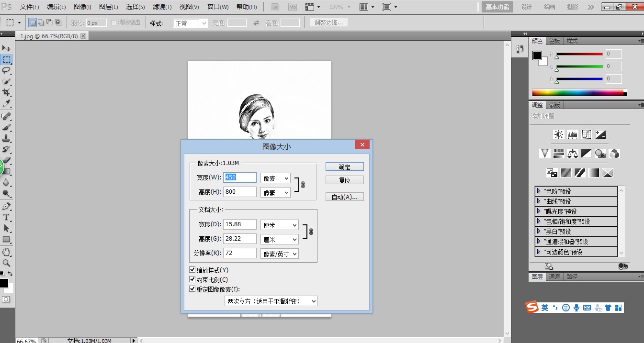Select the Type (T) tool
This screenshot has width=644, height=343.
[7, 217]
